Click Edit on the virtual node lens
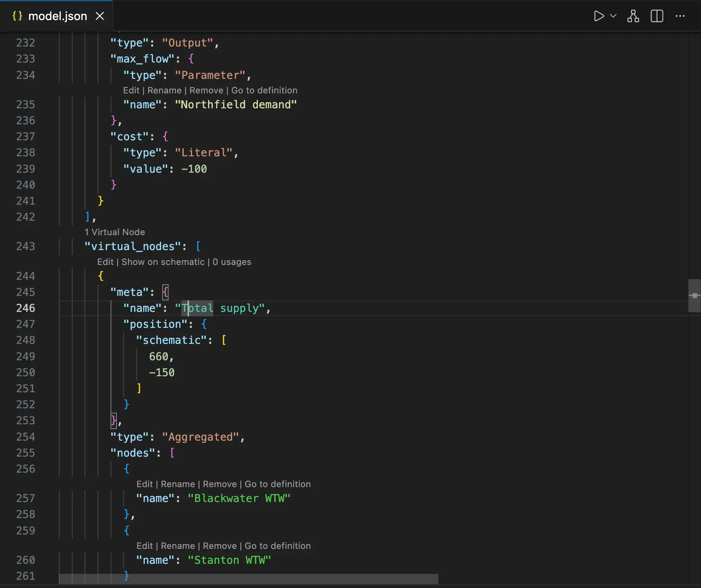The width and height of the screenshot is (701, 588). 105,262
